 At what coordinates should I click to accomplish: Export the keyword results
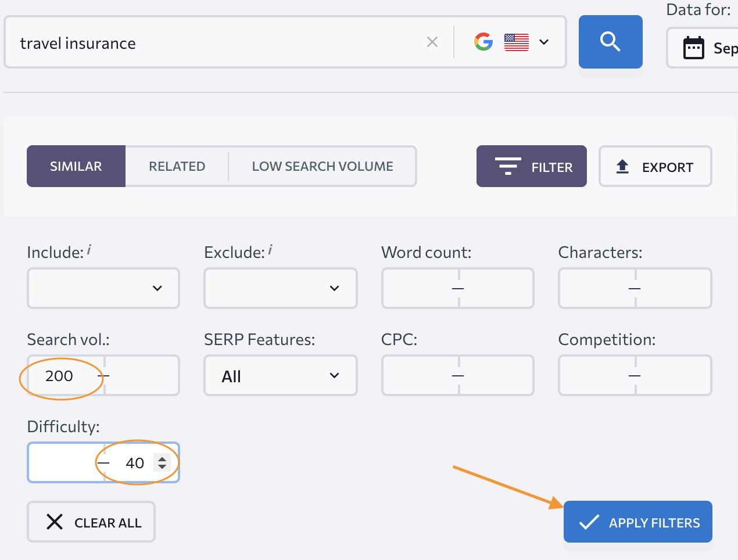[x=655, y=166]
